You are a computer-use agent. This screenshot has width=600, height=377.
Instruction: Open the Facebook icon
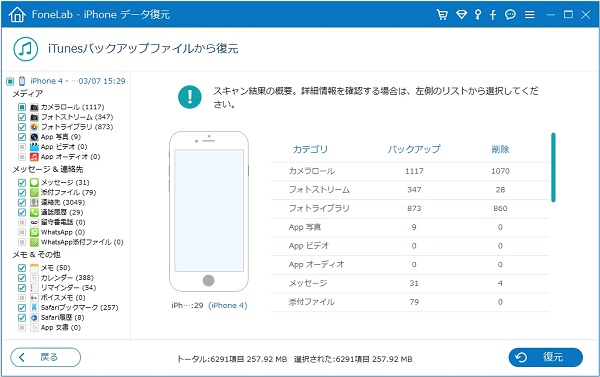tap(493, 15)
